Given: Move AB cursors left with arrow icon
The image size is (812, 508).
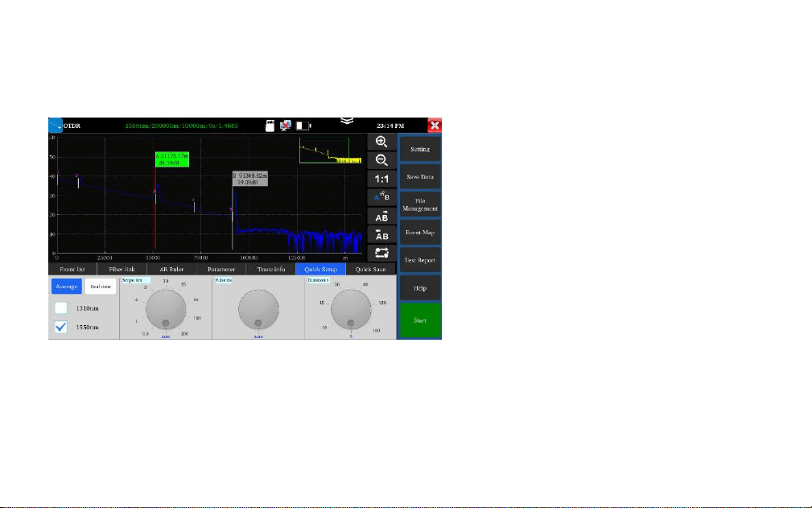Looking at the screenshot, I should (381, 235).
